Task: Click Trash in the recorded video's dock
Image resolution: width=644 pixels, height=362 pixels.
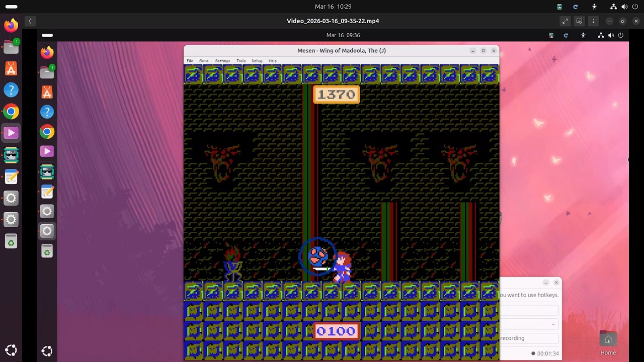Action: [47, 251]
